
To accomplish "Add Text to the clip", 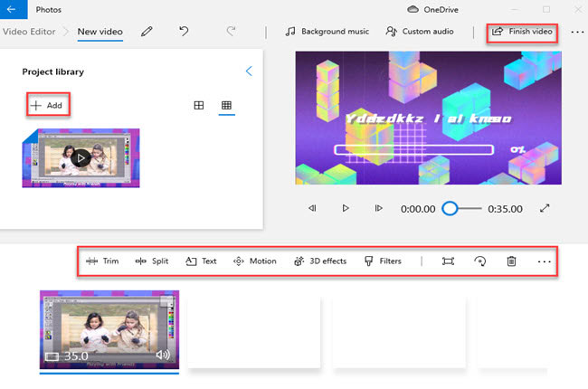I will (202, 261).
